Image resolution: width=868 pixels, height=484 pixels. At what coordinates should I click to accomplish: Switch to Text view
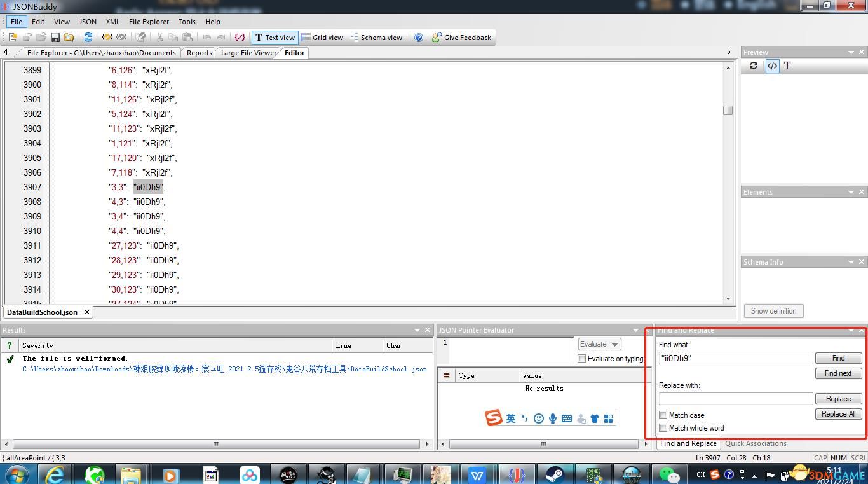pos(275,38)
